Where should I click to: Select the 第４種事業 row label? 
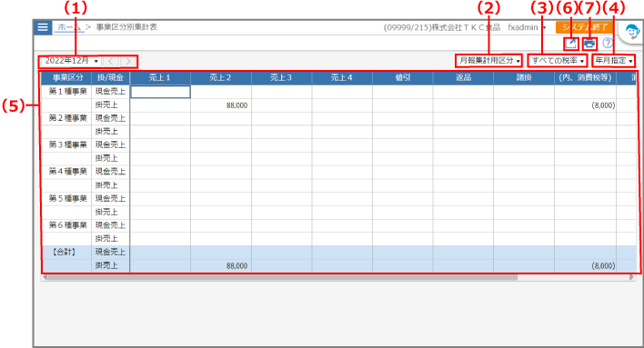(67, 172)
